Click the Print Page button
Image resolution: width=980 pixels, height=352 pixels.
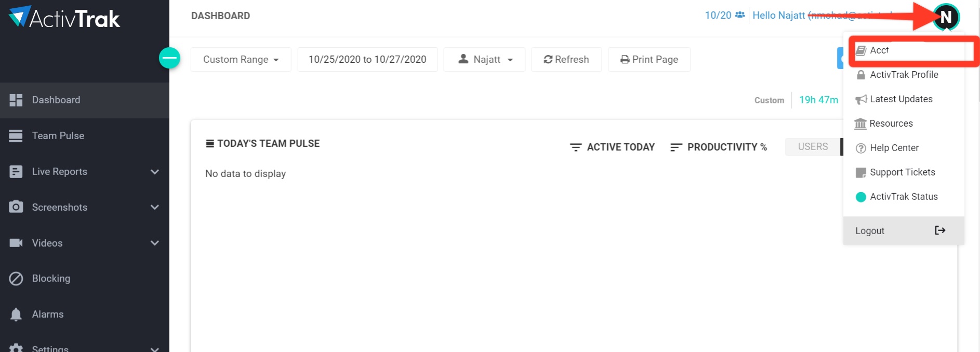[649, 59]
